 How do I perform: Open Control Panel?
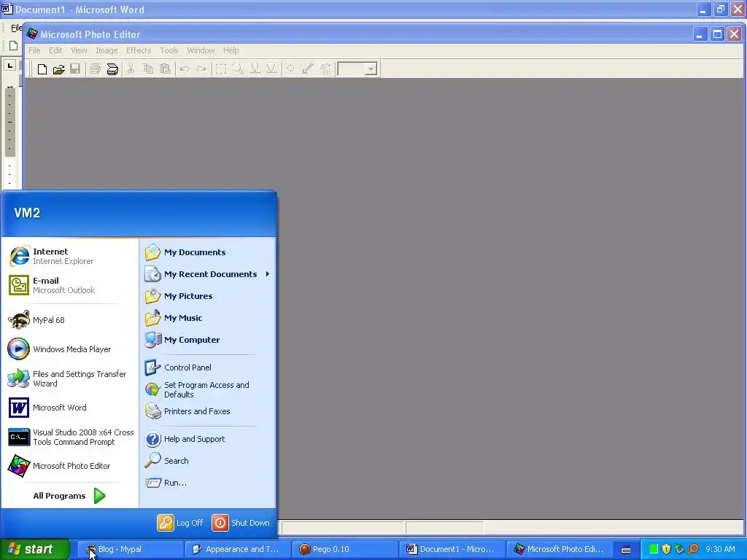pyautogui.click(x=208, y=367)
